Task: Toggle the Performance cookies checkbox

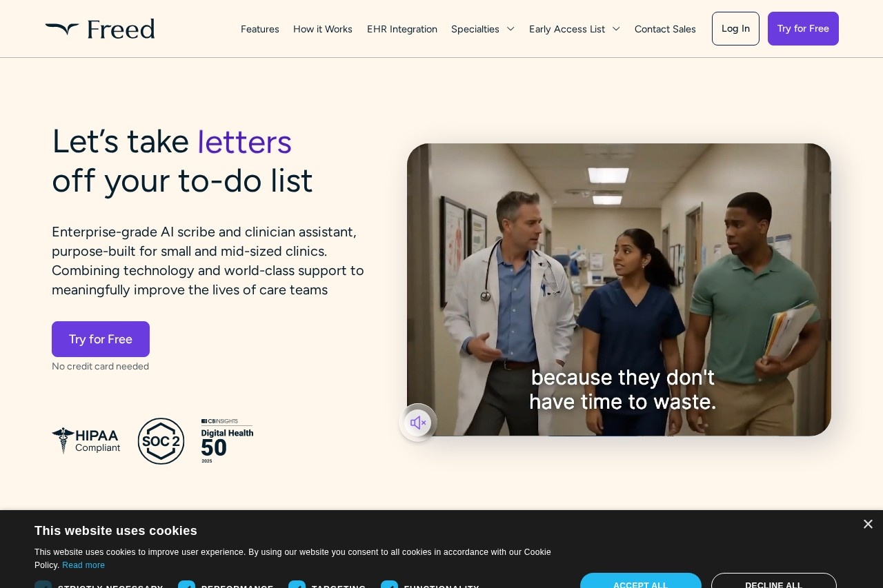Action: pyautogui.click(x=186, y=585)
